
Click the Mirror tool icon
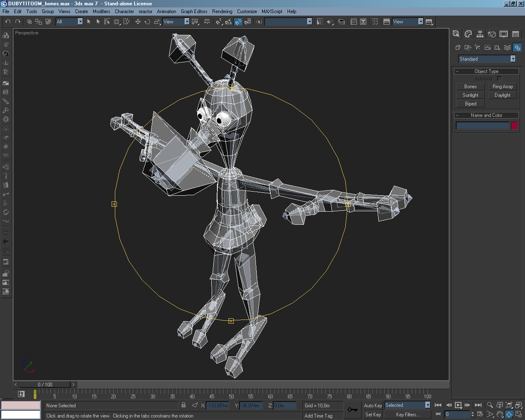point(320,22)
